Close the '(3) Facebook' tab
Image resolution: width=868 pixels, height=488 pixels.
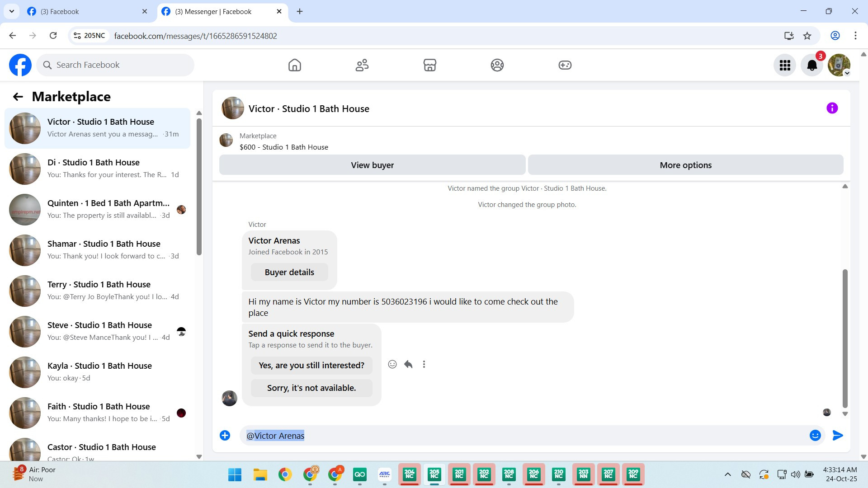(145, 11)
